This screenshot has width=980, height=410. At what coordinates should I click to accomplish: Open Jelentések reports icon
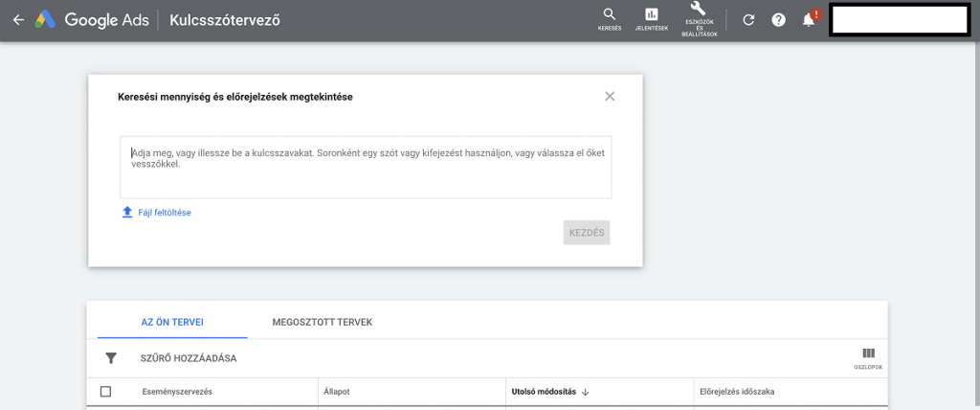point(652,19)
